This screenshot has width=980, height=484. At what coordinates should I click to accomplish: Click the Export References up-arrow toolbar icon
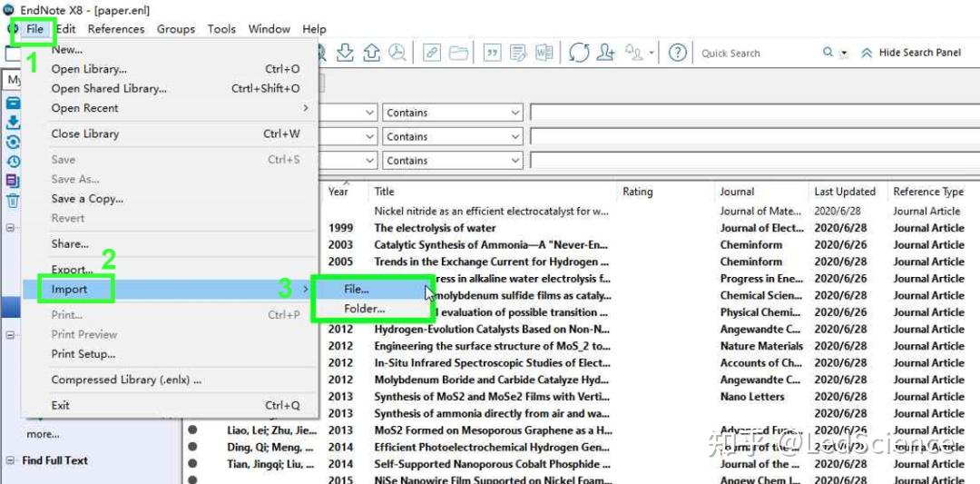click(371, 53)
